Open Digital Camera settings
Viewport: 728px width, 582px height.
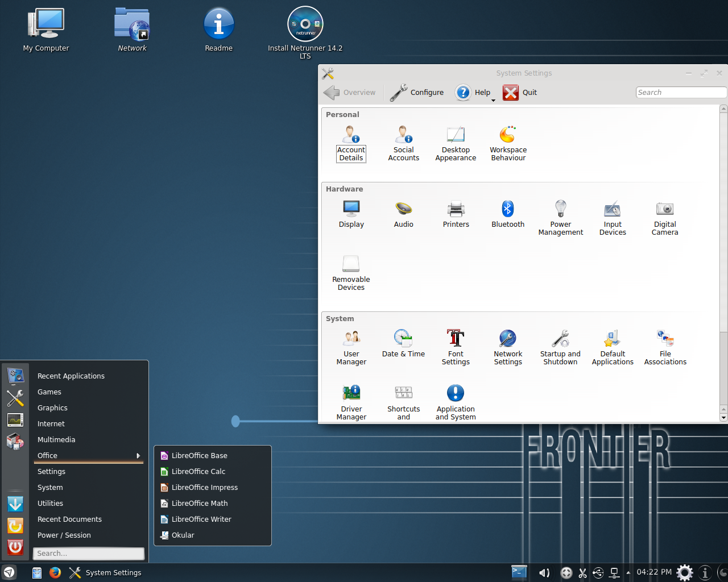click(x=665, y=218)
